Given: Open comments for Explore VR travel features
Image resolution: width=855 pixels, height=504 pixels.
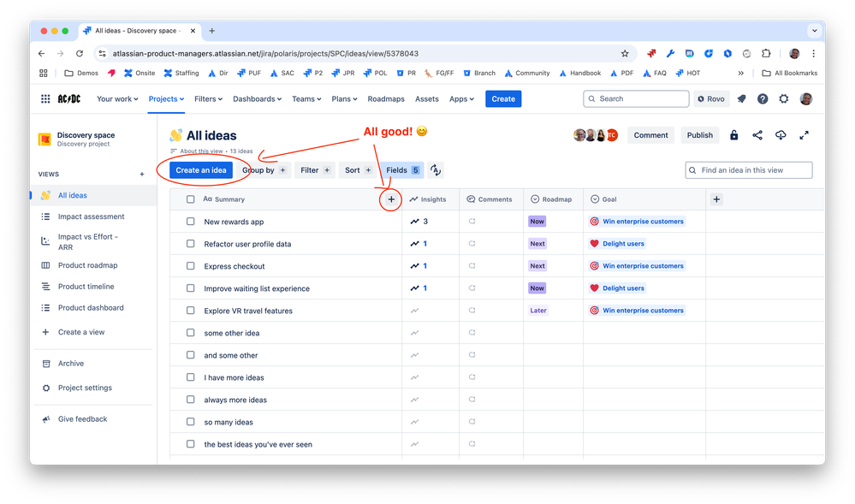Looking at the screenshot, I should (472, 311).
